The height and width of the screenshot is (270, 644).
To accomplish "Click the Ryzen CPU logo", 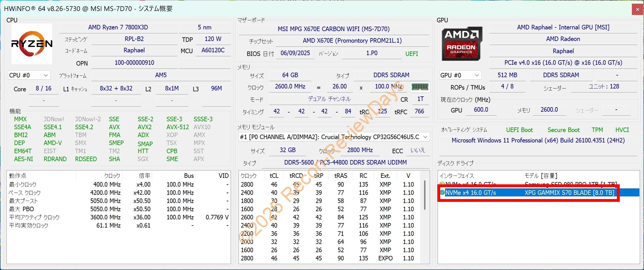I will tap(32, 44).
